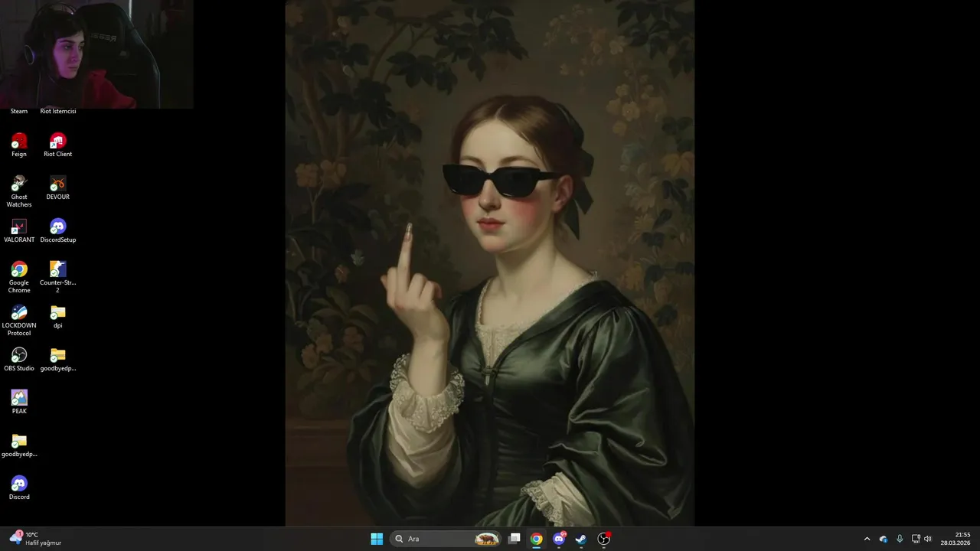The width and height of the screenshot is (980, 551).
Task: Open Task View from the taskbar
Action: click(x=514, y=539)
